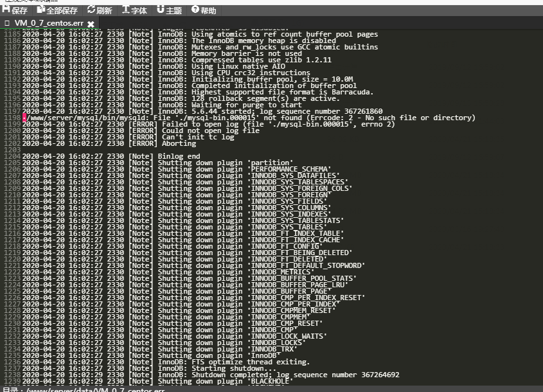The width and height of the screenshot is (543, 392).
Task: Click the 'Using Linux native AIO' line
Action: click(154, 66)
